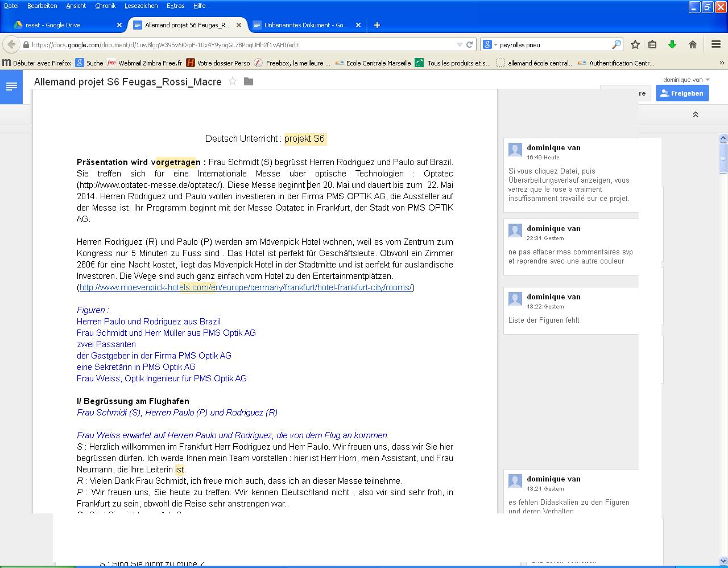Close the Unbenanntes Dokument tab

click(358, 25)
